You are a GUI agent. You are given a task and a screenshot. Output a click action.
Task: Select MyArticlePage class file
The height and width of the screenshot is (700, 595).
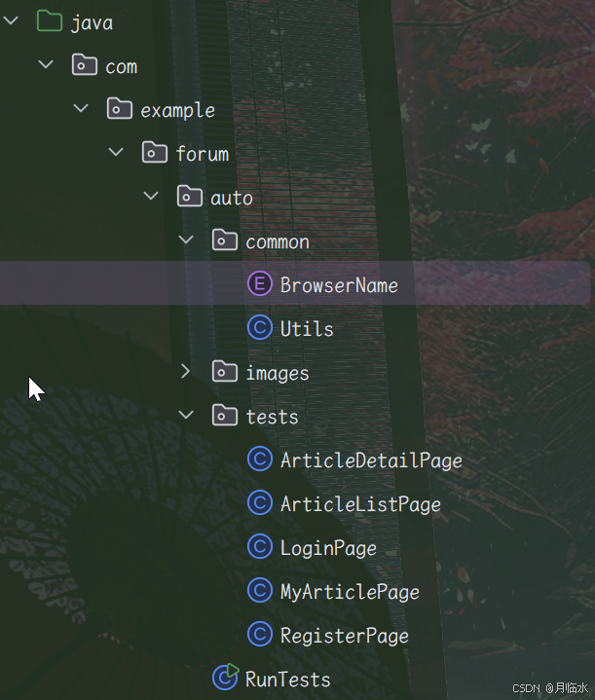click(x=350, y=592)
